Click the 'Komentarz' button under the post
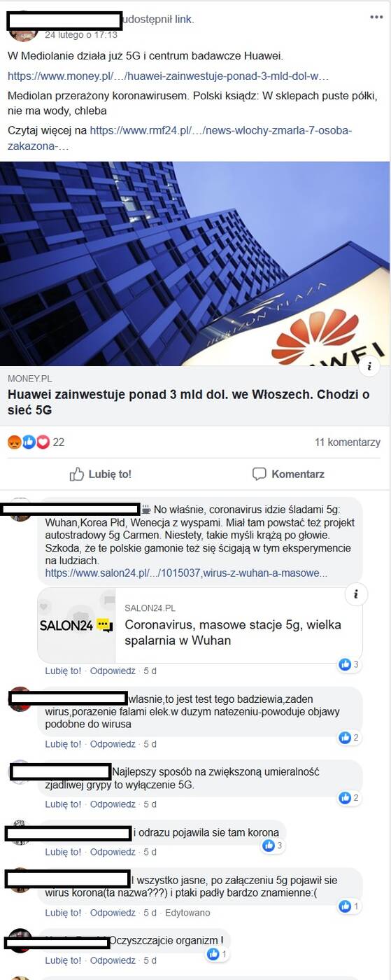Viewport: 391px width, 980px height. (288, 474)
